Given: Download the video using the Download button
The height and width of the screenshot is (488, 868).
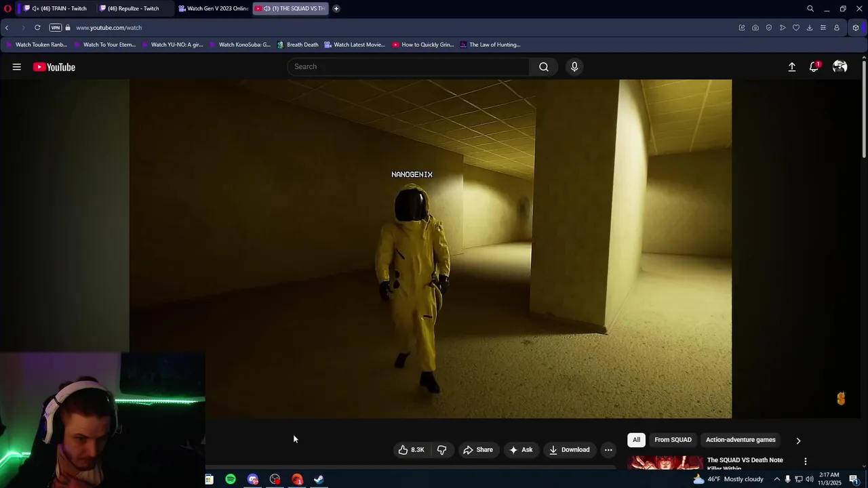Looking at the screenshot, I should tap(570, 449).
